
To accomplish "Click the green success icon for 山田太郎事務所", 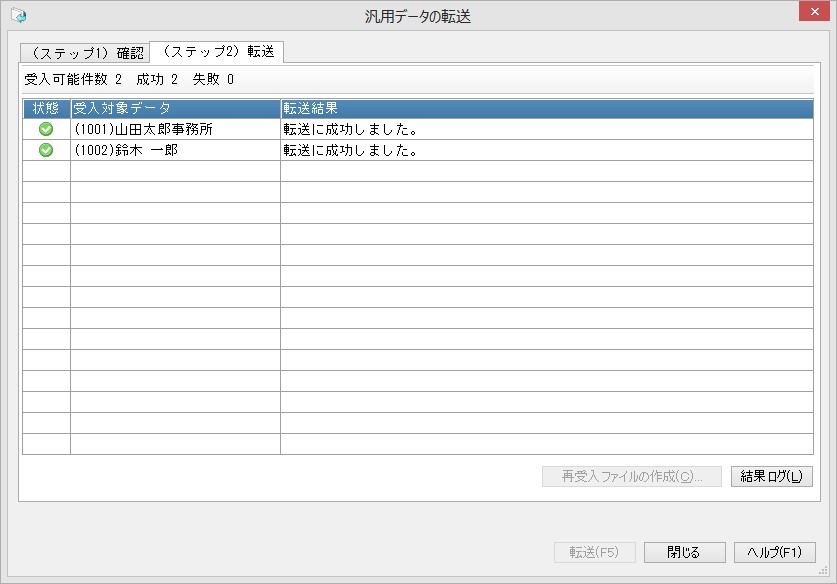I will pyautogui.click(x=46, y=129).
